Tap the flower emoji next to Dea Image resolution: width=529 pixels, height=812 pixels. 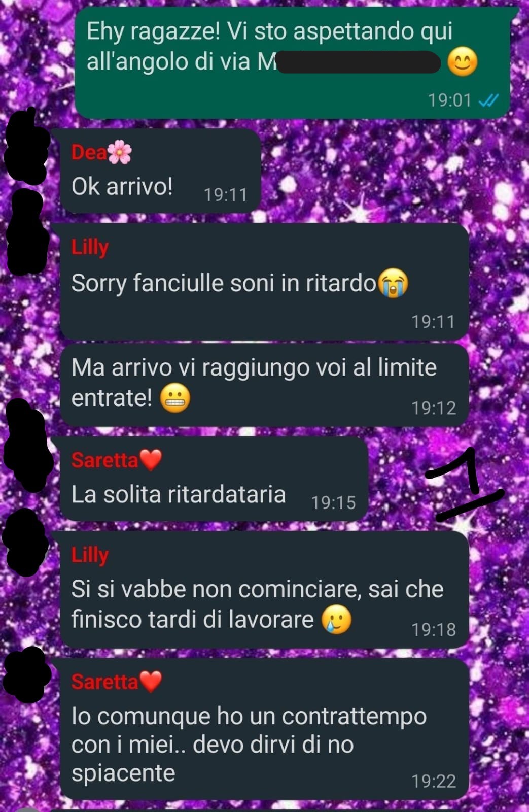(x=120, y=152)
